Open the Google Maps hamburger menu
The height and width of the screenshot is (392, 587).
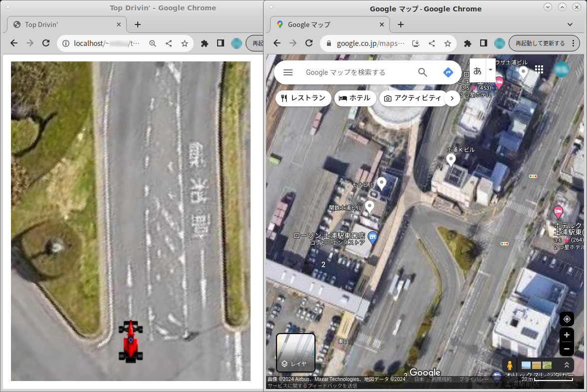288,72
